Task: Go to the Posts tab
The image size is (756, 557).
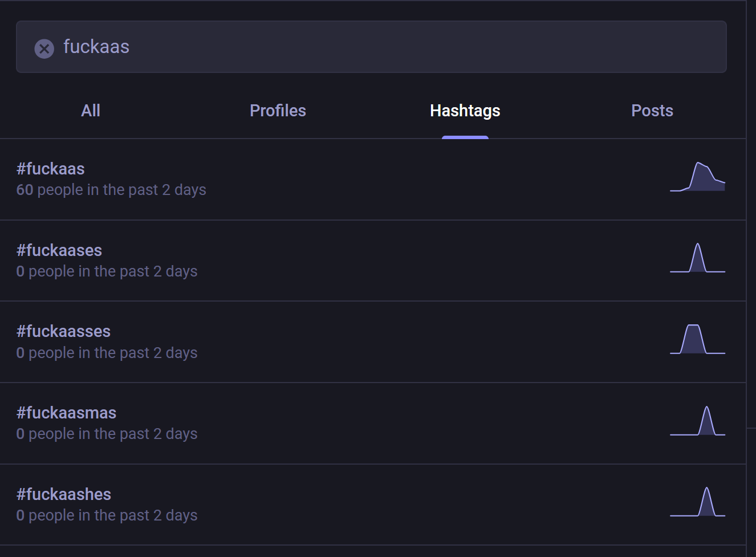Action: pyautogui.click(x=652, y=111)
